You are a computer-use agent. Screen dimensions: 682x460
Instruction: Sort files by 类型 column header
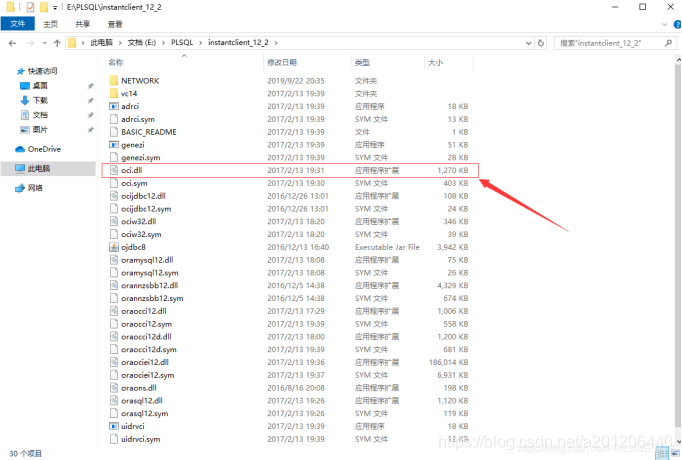point(362,63)
